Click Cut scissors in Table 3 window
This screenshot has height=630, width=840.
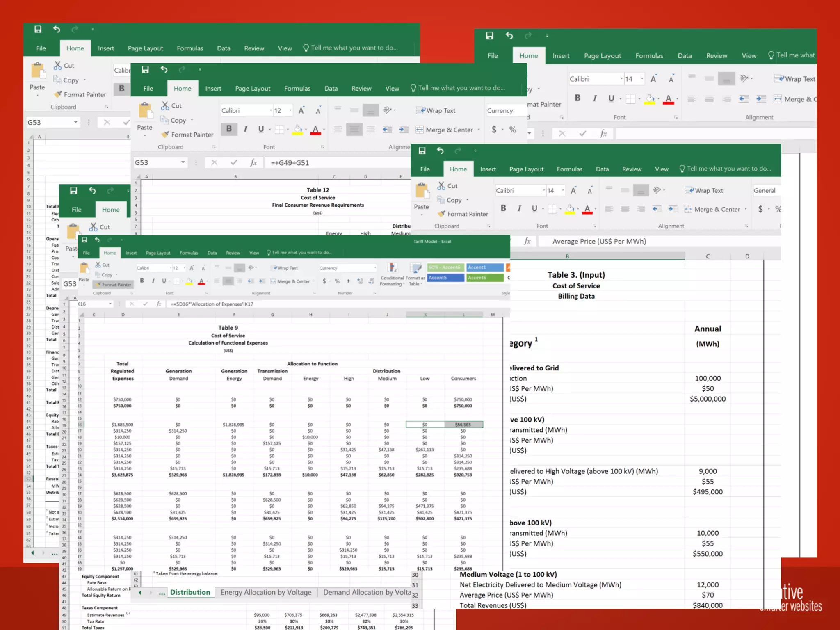[x=441, y=186]
